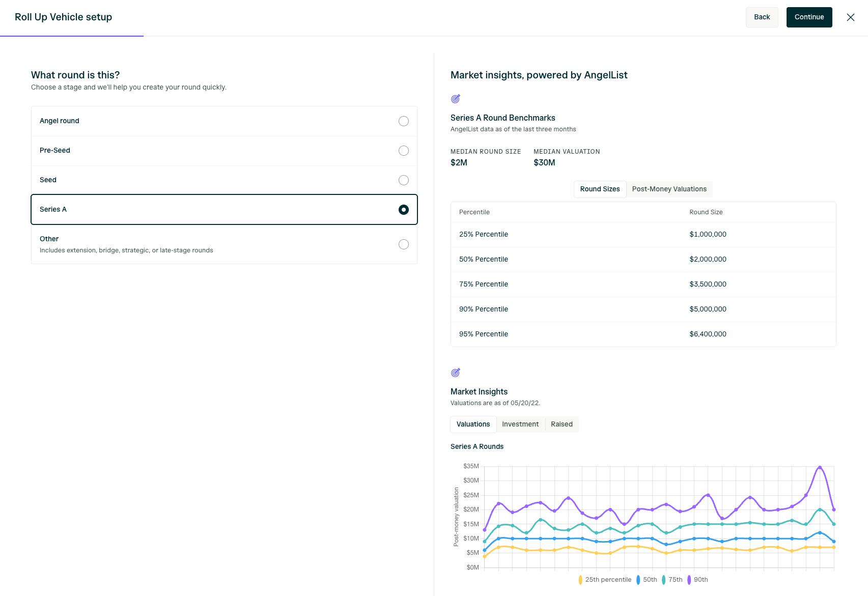Toggle the 25th percentile legend marker
This screenshot has width=868, height=596.
[580, 580]
